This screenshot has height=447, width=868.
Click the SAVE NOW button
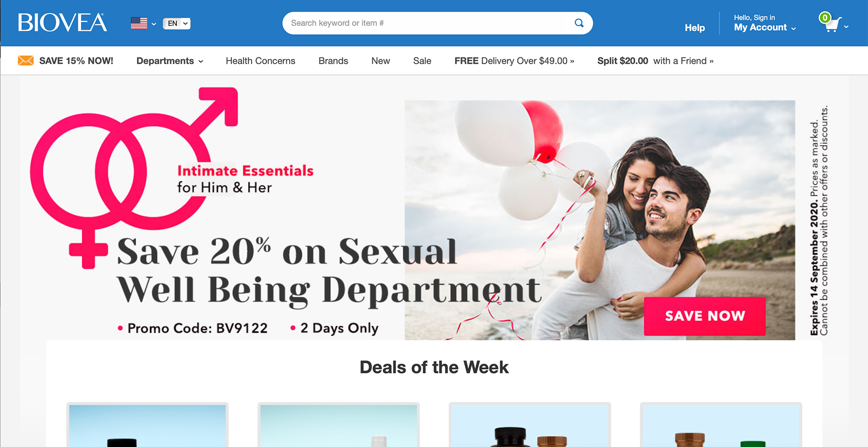pyautogui.click(x=705, y=316)
